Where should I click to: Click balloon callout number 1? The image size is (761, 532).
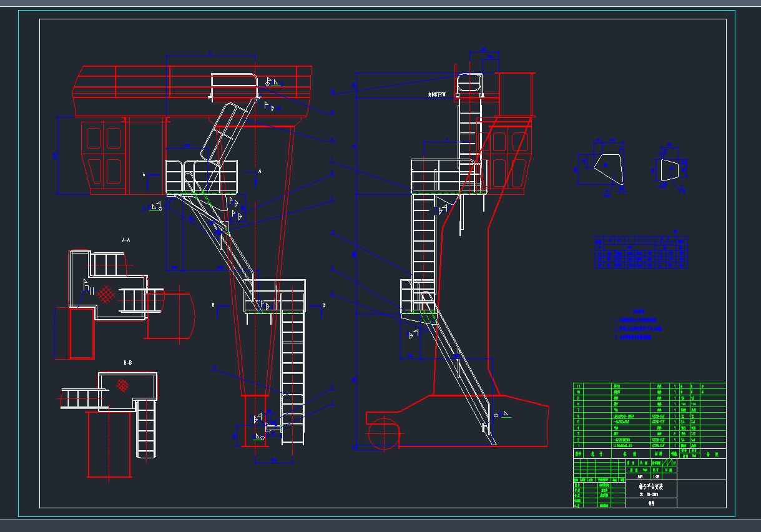tap(332, 403)
